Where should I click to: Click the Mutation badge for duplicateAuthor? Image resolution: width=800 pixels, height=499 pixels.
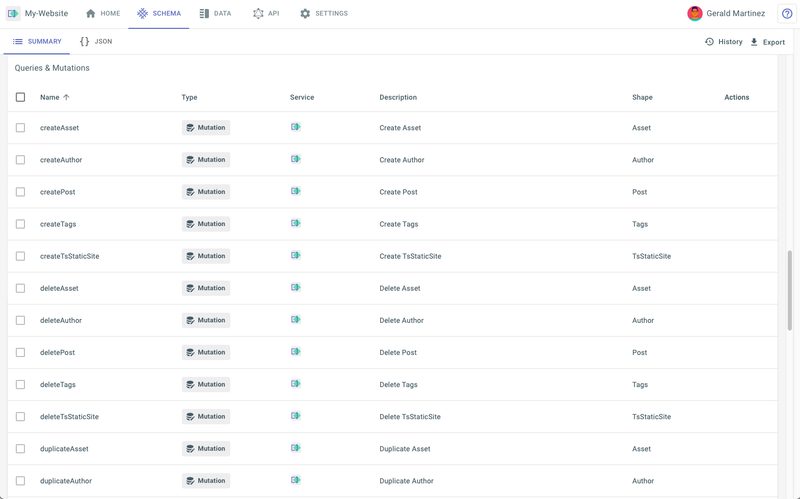point(206,481)
